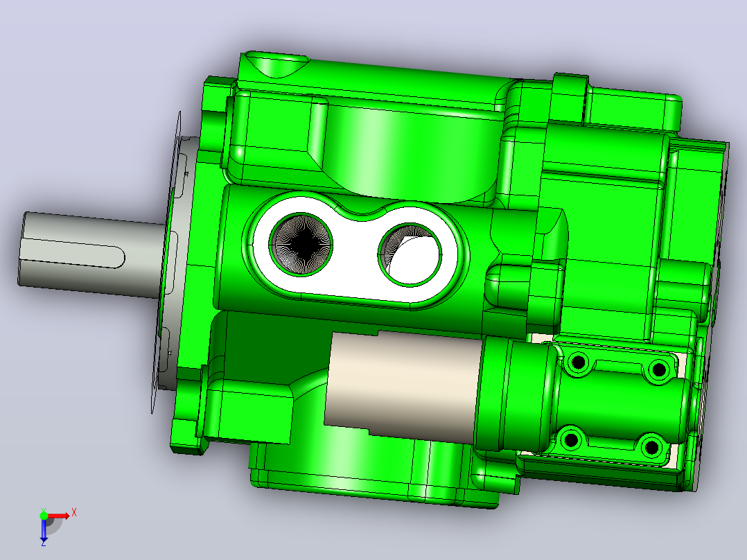Select the upper-right bolt hole on valve cover
Image resolution: width=747 pixels, height=560 pixels.
(659, 369)
